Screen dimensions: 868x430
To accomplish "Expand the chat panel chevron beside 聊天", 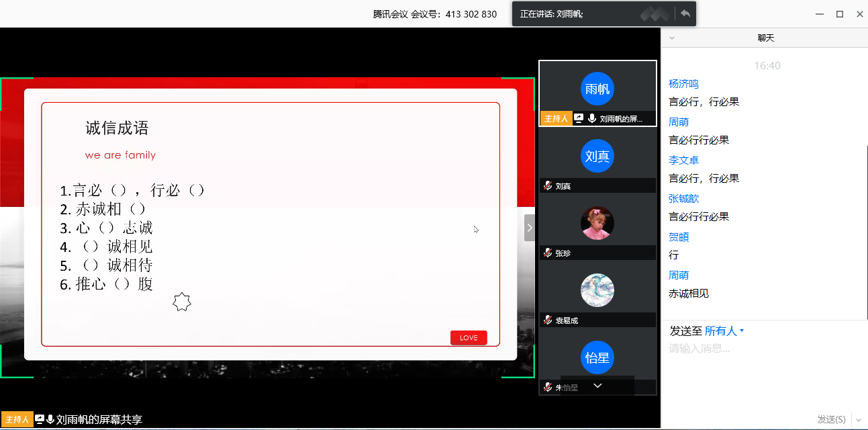I will 672,38.
